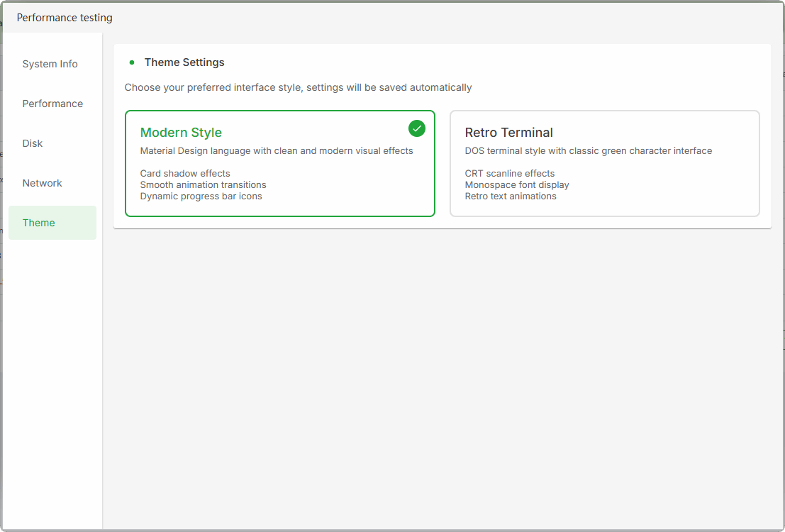Open the Network sidebar item
This screenshot has width=785, height=532.
(43, 183)
